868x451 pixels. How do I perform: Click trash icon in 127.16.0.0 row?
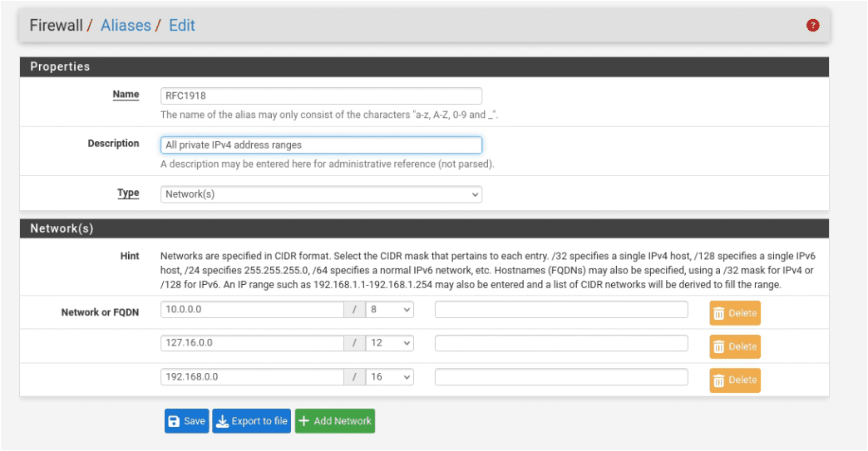pos(718,347)
